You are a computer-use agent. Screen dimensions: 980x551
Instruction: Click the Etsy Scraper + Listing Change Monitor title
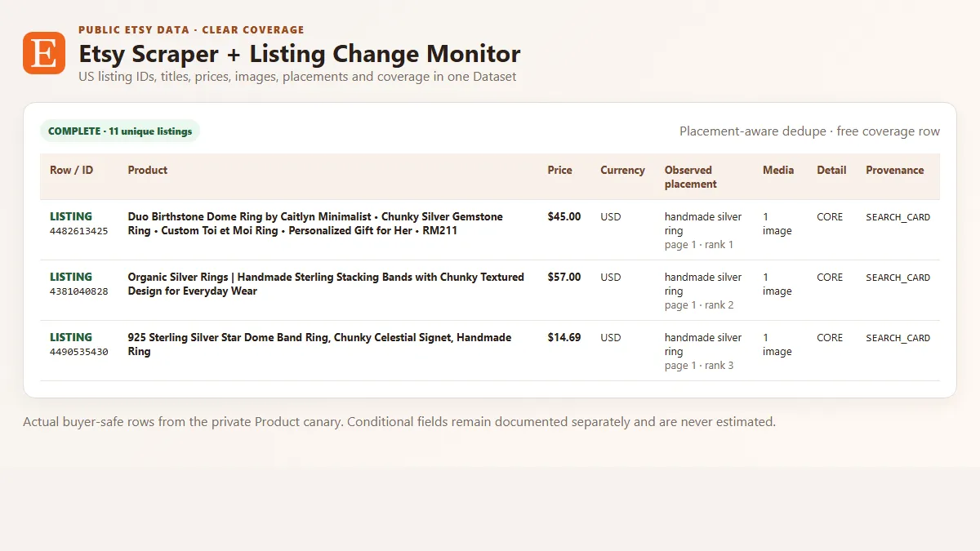299,54
